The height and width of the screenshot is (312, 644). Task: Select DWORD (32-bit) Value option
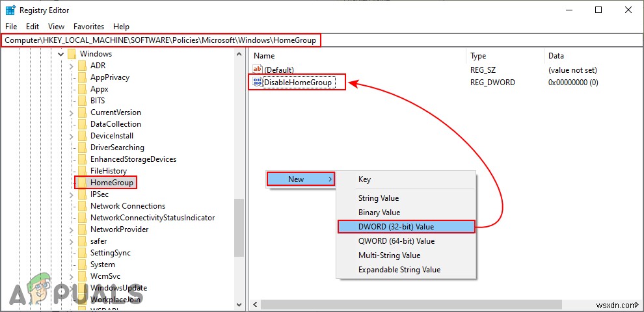pos(406,227)
